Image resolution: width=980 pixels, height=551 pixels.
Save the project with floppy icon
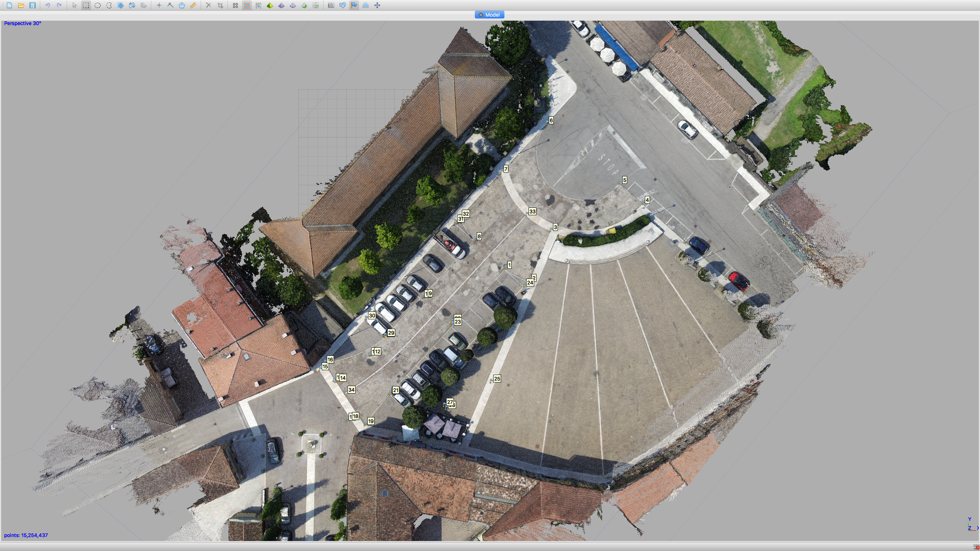(32, 5)
